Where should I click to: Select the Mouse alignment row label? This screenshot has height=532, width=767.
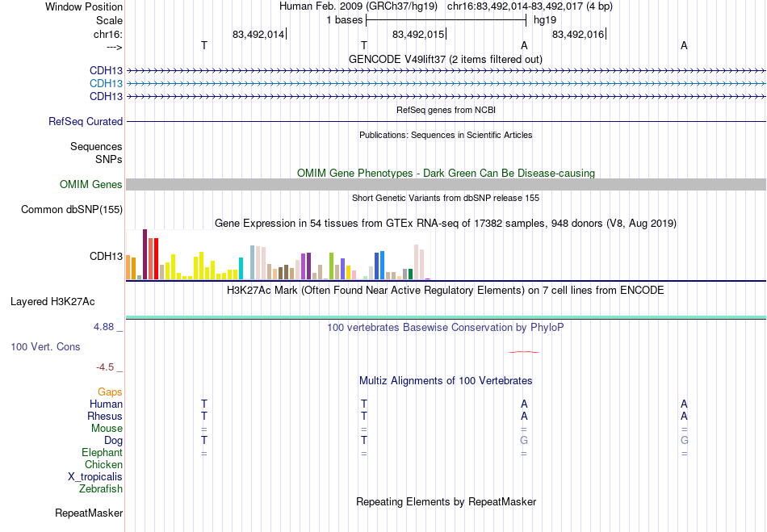[x=107, y=429]
